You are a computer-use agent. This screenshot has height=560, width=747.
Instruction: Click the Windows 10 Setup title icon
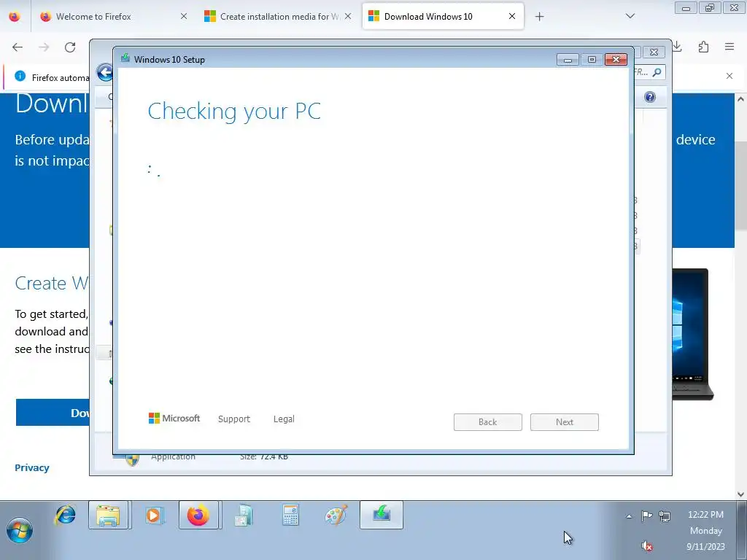click(x=125, y=58)
